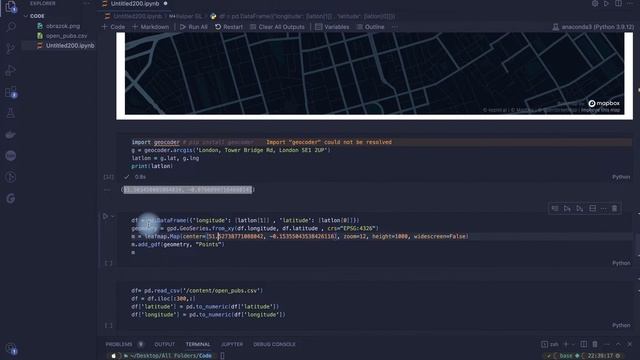Split the terminal
Screen dimensions: 640x360
584,344
